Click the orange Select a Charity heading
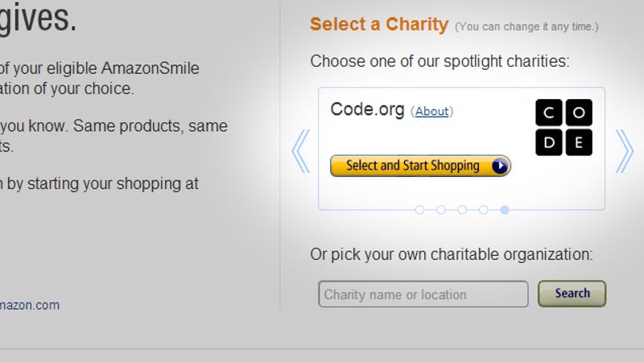 (379, 24)
